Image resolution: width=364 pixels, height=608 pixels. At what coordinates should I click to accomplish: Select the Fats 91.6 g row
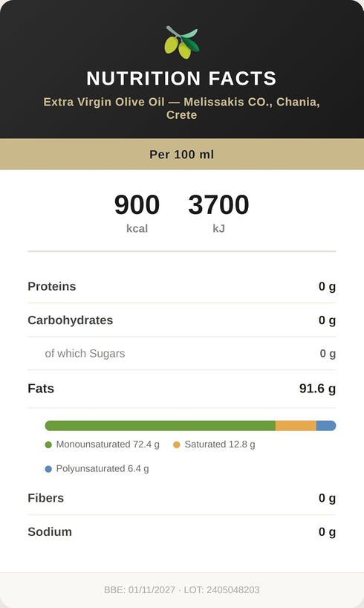pos(182,389)
